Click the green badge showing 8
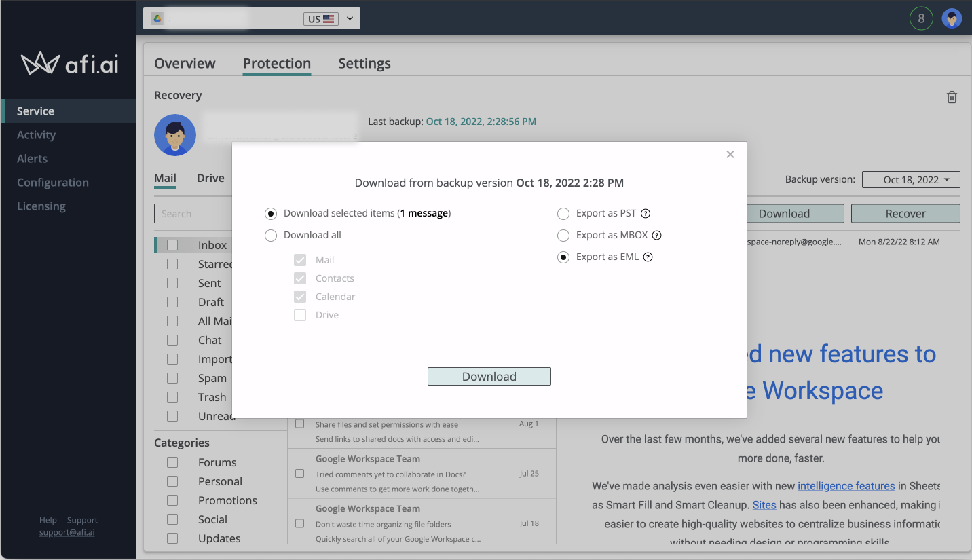Screen dimensions: 972x560 pos(921,18)
